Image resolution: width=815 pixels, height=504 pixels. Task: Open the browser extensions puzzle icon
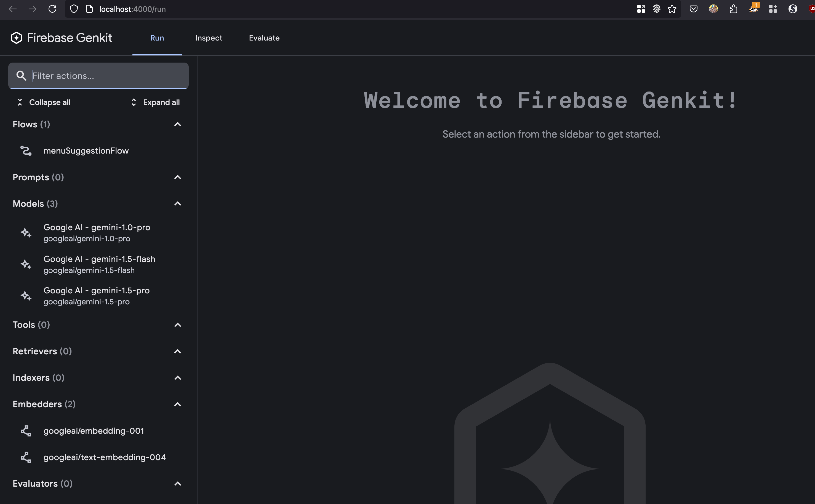pyautogui.click(x=733, y=9)
